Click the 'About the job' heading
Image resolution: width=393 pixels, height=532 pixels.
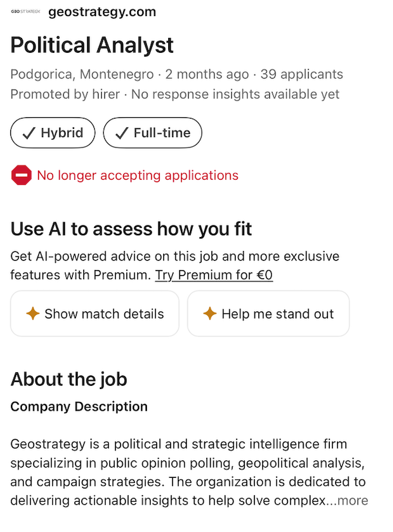click(x=69, y=379)
